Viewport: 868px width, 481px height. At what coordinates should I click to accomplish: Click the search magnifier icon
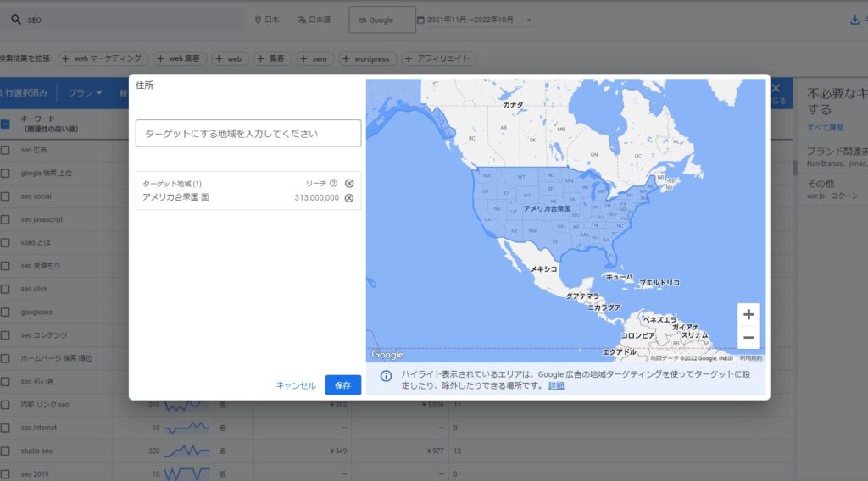point(16,19)
